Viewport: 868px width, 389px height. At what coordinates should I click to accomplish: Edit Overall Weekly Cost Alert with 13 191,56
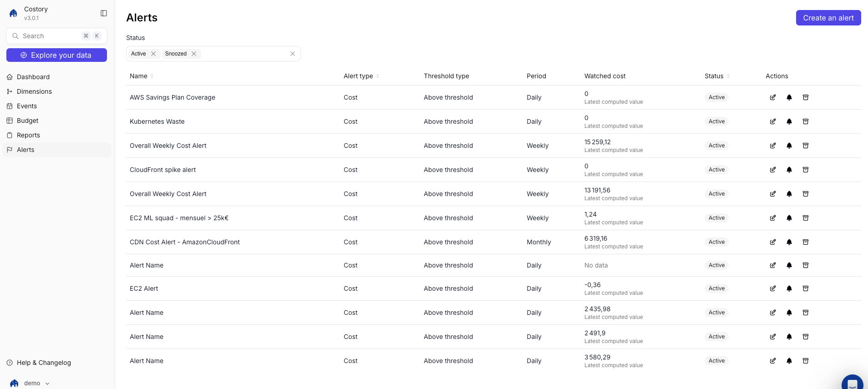click(773, 194)
